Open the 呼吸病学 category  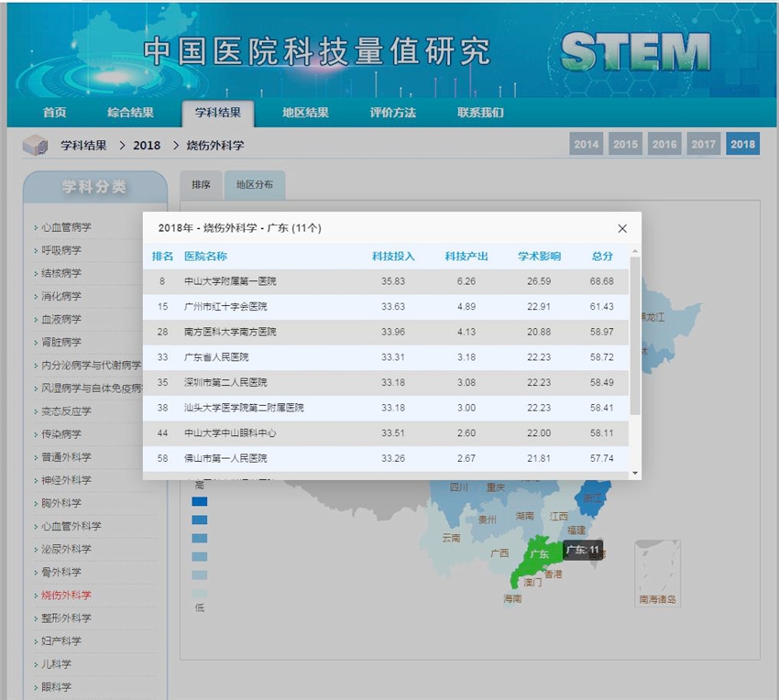click(x=61, y=250)
